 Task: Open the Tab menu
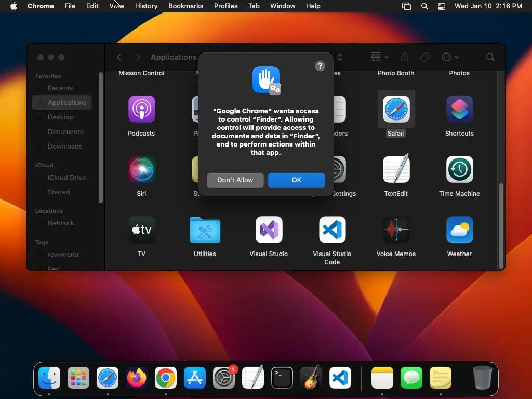[254, 6]
